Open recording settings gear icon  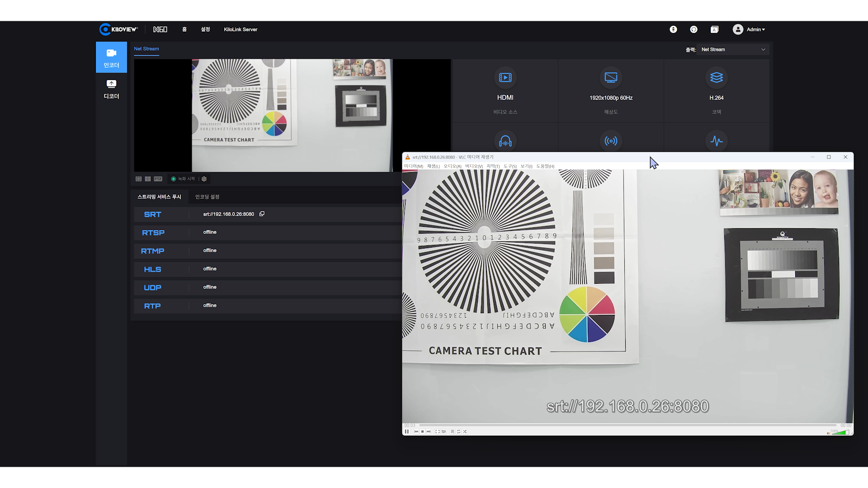tap(204, 179)
